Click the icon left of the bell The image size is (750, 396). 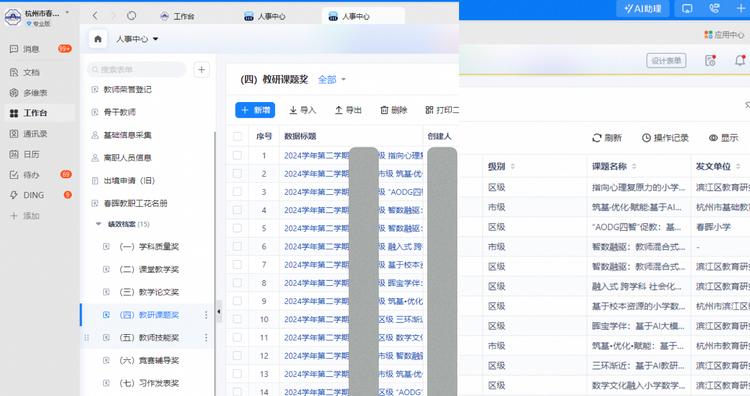tap(710, 61)
